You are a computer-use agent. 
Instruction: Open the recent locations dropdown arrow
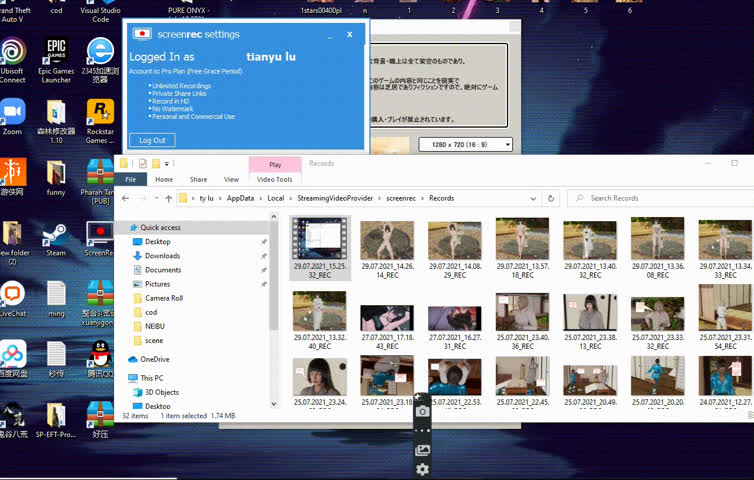(x=156, y=198)
